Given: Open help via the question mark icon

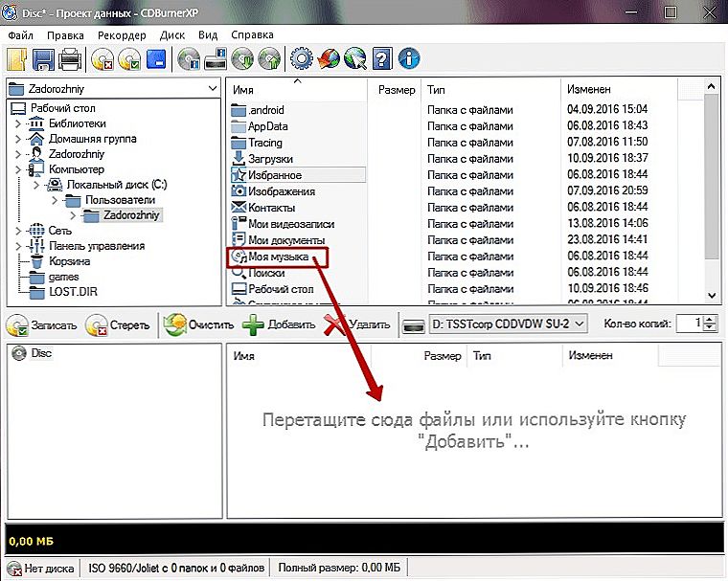Looking at the screenshot, I should coord(382,59).
